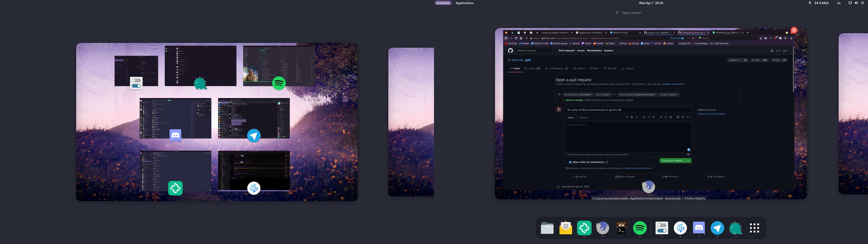Launch the Kitty terminal from dock

pyautogui.click(x=621, y=228)
